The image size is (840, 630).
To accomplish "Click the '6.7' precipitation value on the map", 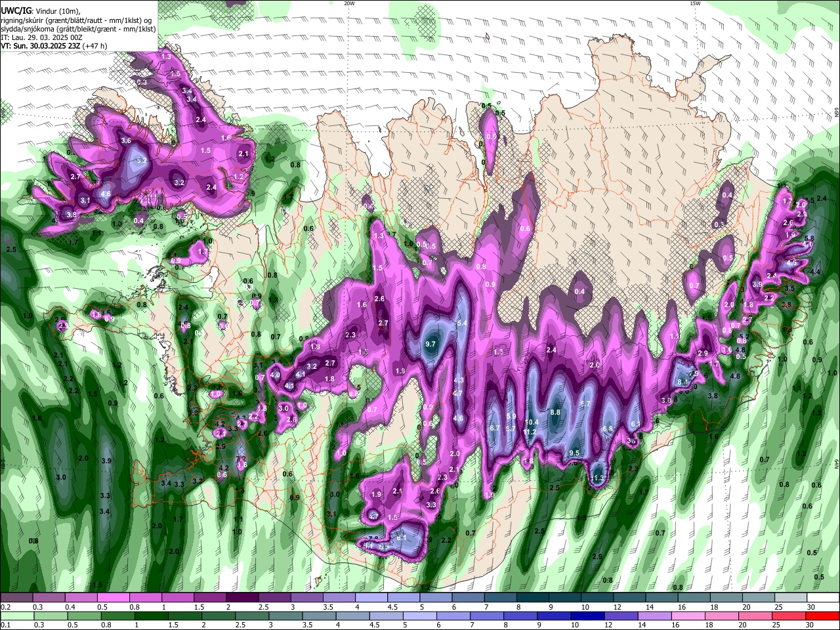I will [495, 428].
